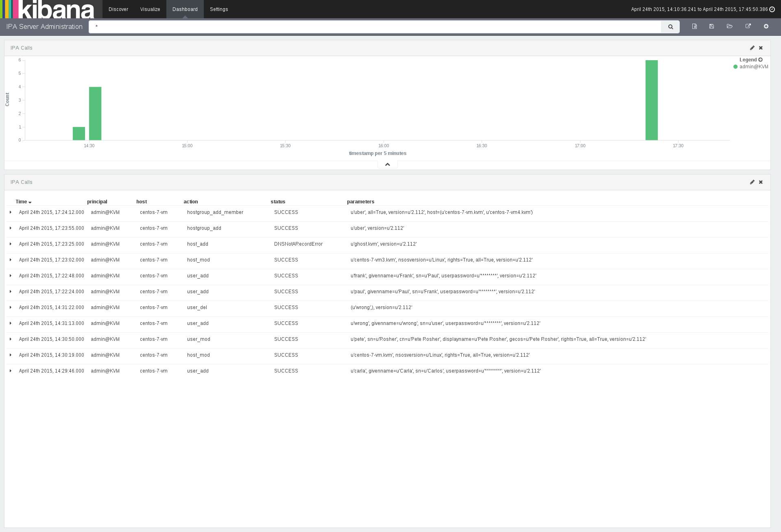Click the admin@KVM legend color dot
The width and height of the screenshot is (781, 532).
(735, 67)
